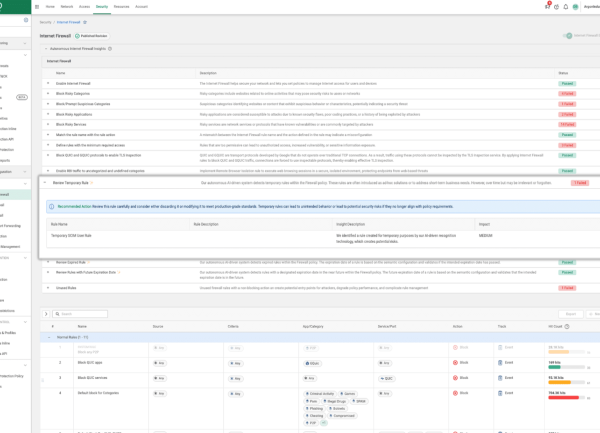Screen dimensions: 600x433
Task: Open the announcements icon with red badge
Action: point(548,7)
